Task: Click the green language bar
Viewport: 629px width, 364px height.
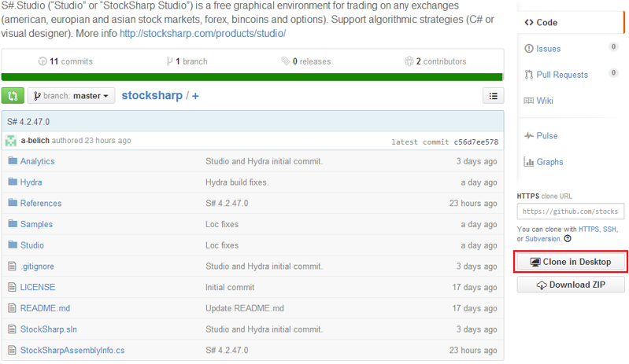Action: point(252,77)
